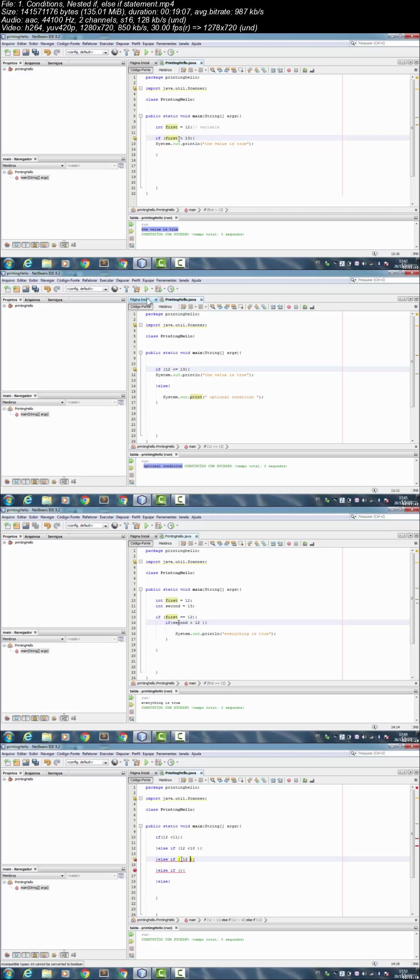
Task: Expand printingHello project node in 00:03:50 frame
Action: tap(4, 69)
